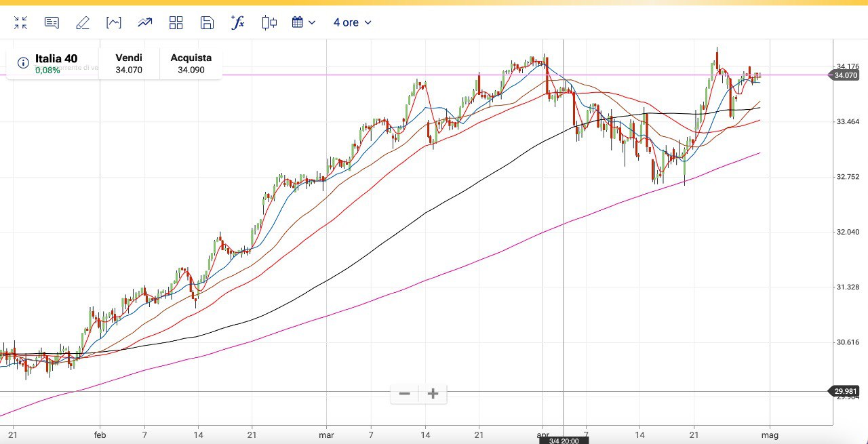Select the pencil drawing tool
868x444 pixels.
point(83,22)
